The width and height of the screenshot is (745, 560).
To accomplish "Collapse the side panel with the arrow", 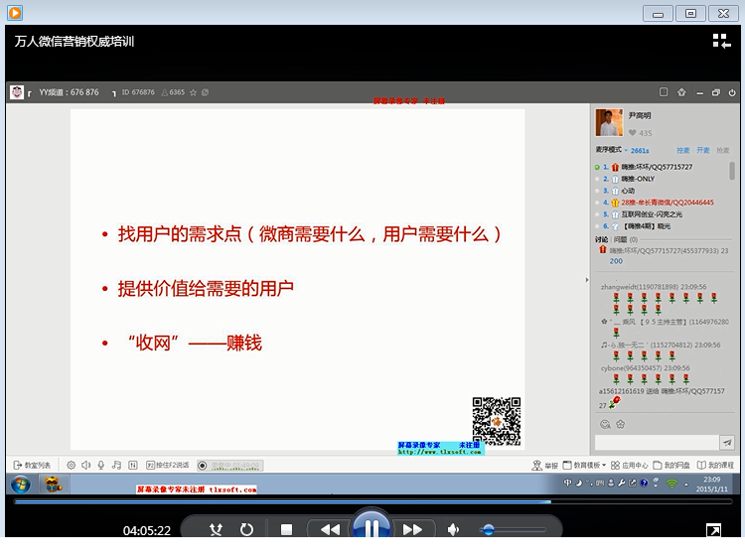I will point(587,280).
